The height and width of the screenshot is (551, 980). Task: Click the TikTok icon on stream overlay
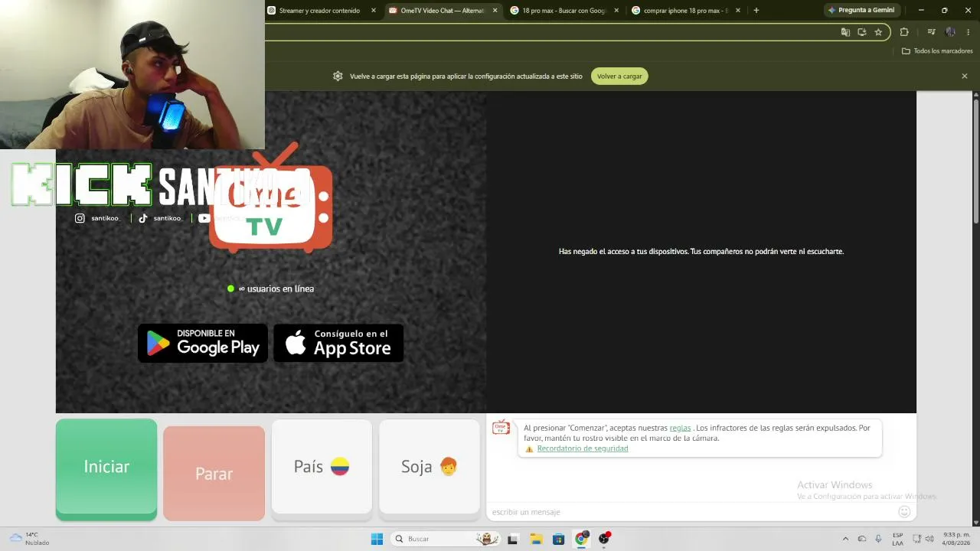point(142,218)
